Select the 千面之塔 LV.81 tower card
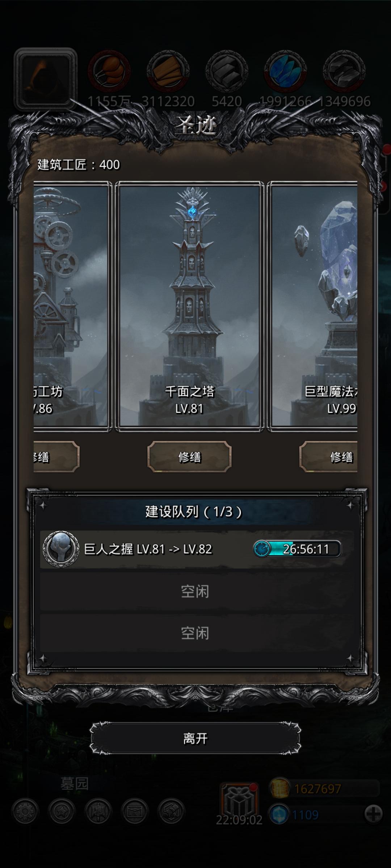 pyautogui.click(x=189, y=306)
